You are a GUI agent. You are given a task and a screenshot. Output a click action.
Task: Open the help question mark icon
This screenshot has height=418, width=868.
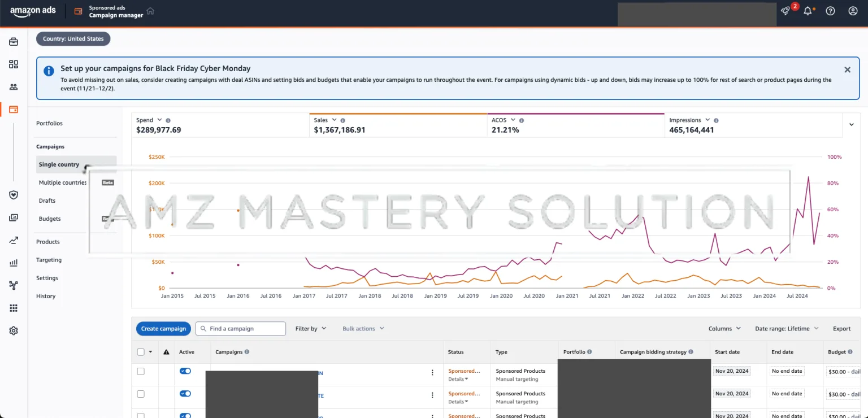830,11
